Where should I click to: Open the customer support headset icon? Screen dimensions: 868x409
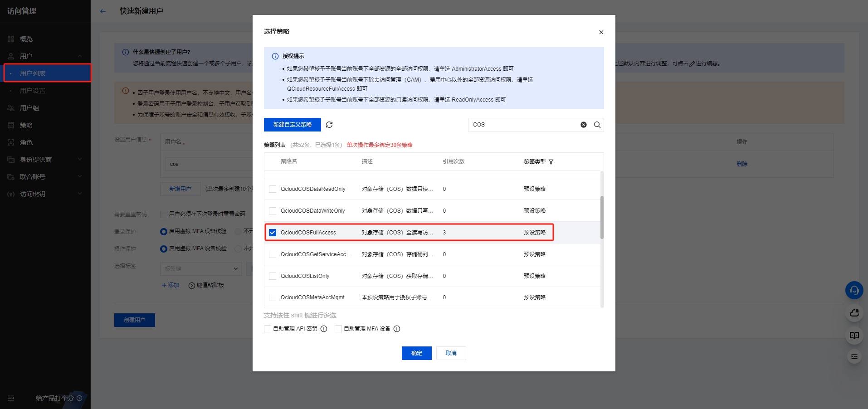[854, 290]
